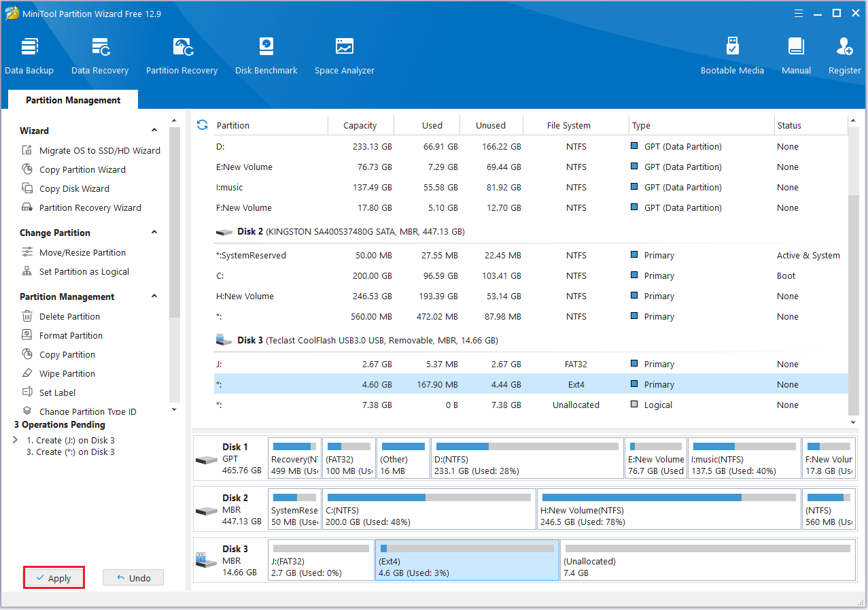Sort by Status column header
Image resolution: width=868 pixels, height=610 pixels.
(812, 125)
